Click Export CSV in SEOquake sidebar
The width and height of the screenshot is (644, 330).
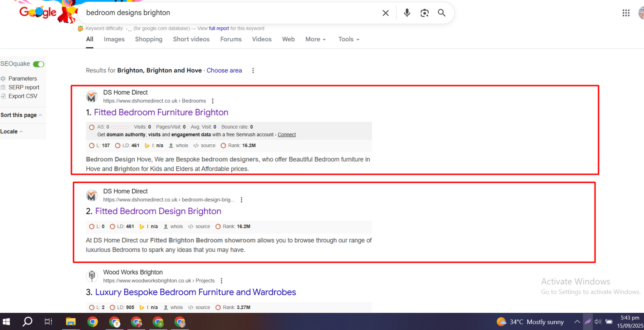(x=23, y=96)
